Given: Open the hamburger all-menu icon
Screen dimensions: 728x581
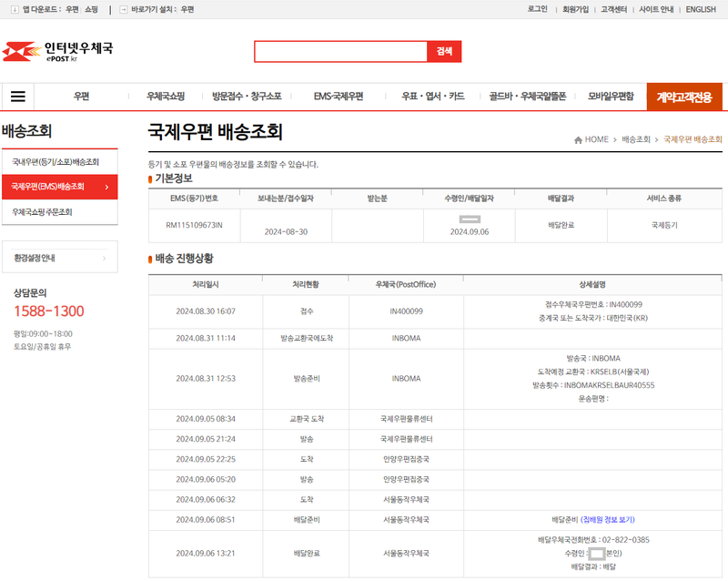Looking at the screenshot, I should click(x=18, y=97).
